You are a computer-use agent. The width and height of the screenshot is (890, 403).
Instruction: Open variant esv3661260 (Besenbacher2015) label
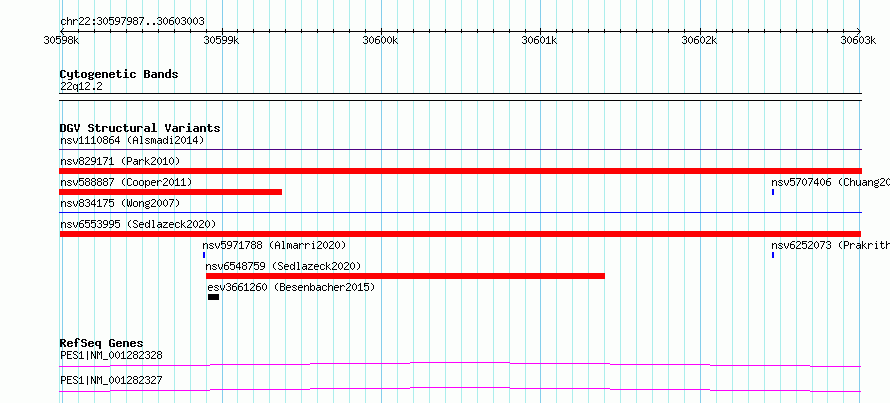tap(292, 288)
